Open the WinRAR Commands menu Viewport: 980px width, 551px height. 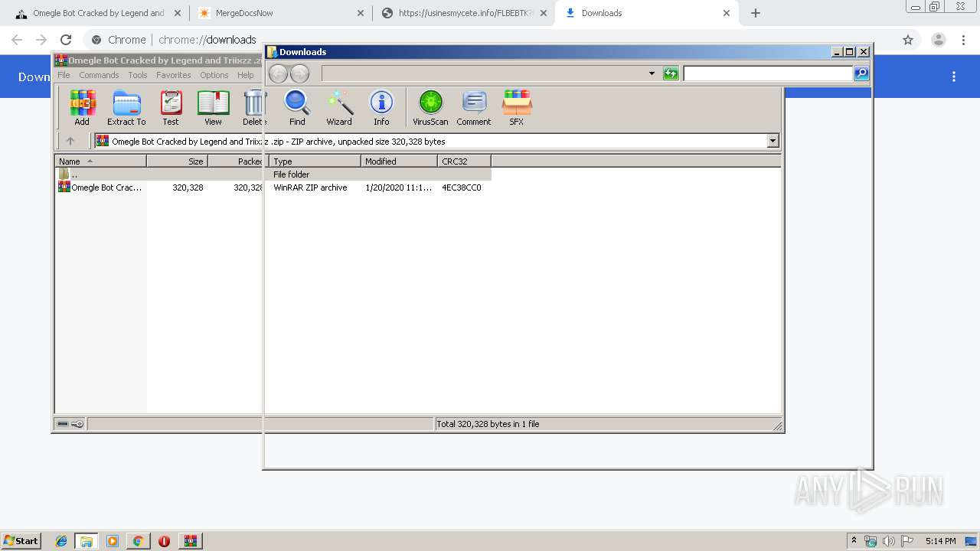pos(99,75)
